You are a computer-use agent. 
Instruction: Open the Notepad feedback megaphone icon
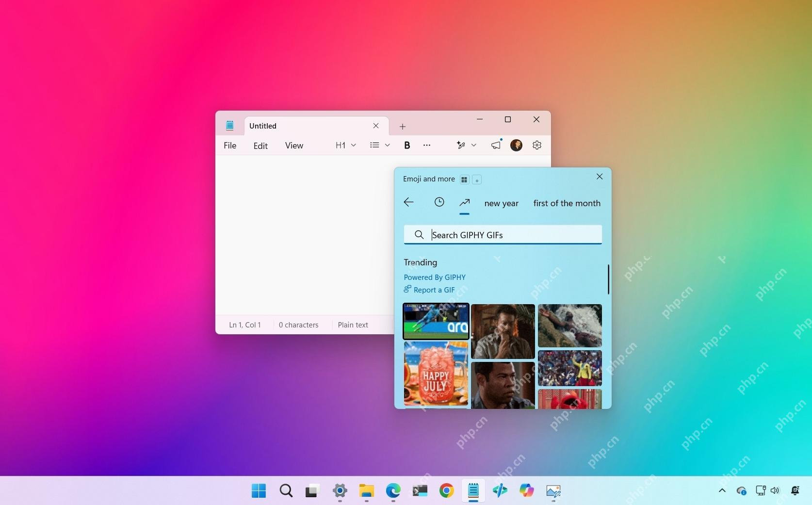tap(496, 145)
